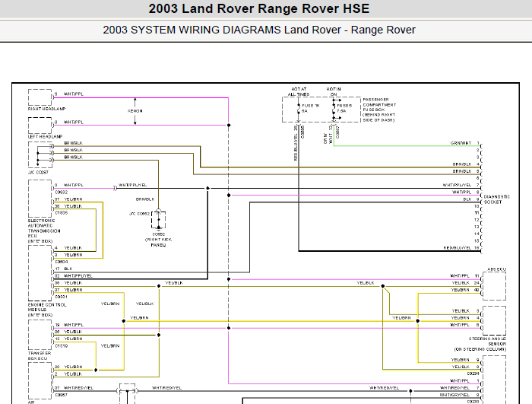This screenshot has width=532, height=404.
Task: Click the vertical RED/BLU/YEL wire label
Action: tap(296, 147)
